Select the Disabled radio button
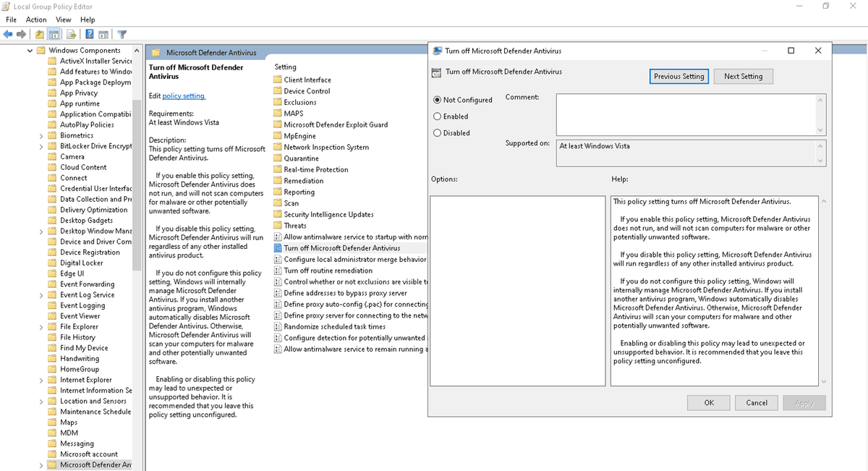This screenshot has width=868, height=471. click(x=437, y=133)
